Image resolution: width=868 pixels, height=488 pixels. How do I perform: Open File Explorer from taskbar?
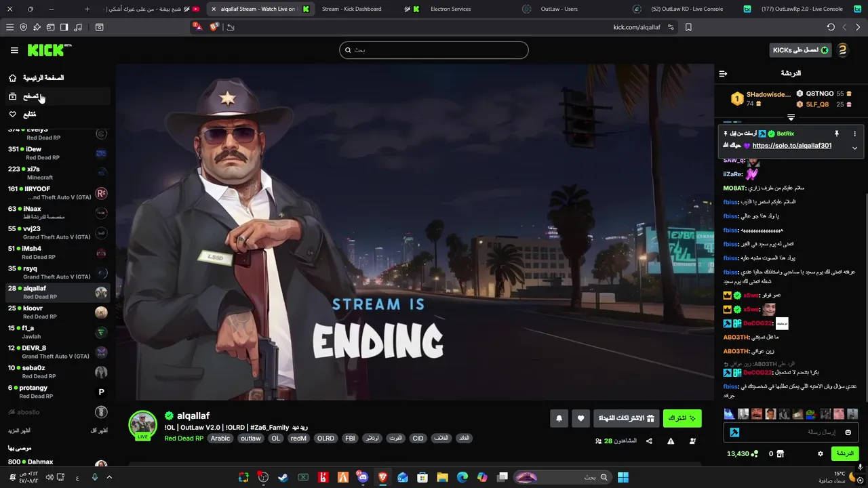[x=442, y=477]
